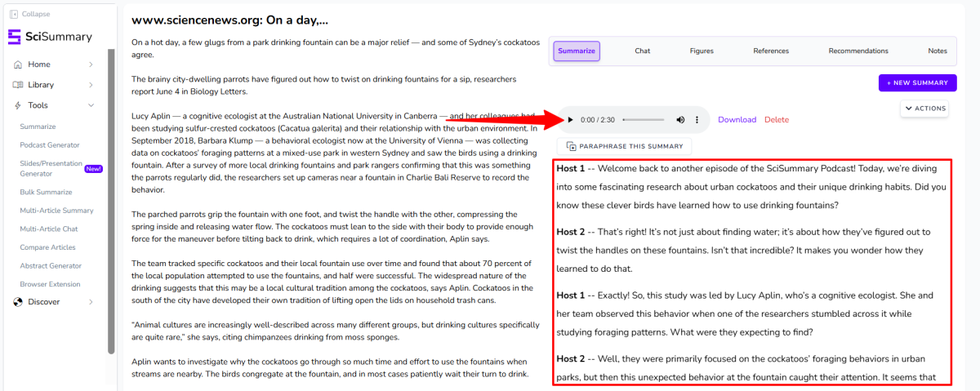Open Browser Extension link
Viewport: 980px width, 391px height.
tap(50, 284)
